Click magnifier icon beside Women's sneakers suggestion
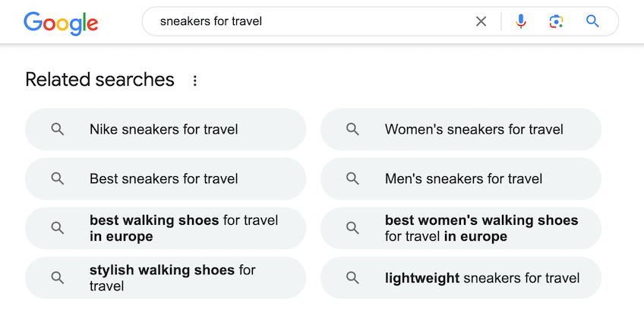The image size is (644, 335). tap(352, 129)
